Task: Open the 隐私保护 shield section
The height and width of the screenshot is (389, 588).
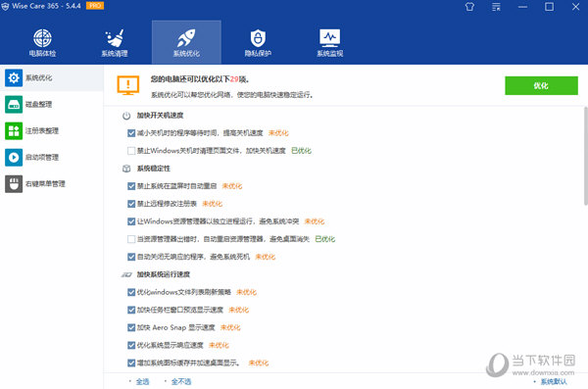Action: click(258, 42)
